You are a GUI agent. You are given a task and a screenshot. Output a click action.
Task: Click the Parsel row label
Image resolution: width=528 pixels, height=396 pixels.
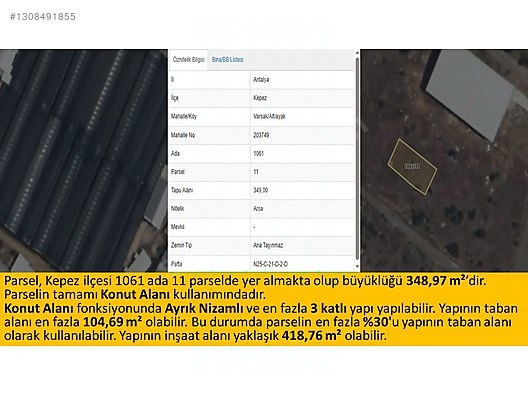tap(177, 172)
